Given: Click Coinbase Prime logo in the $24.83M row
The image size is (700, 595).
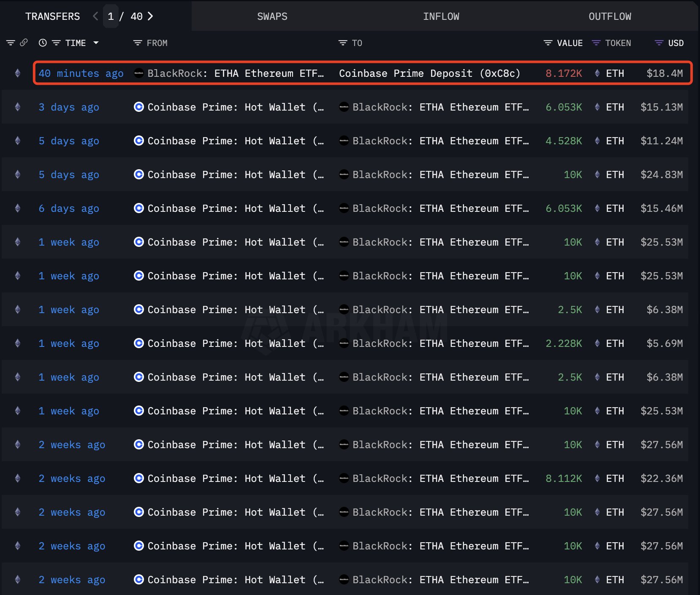Looking at the screenshot, I should click(x=138, y=174).
